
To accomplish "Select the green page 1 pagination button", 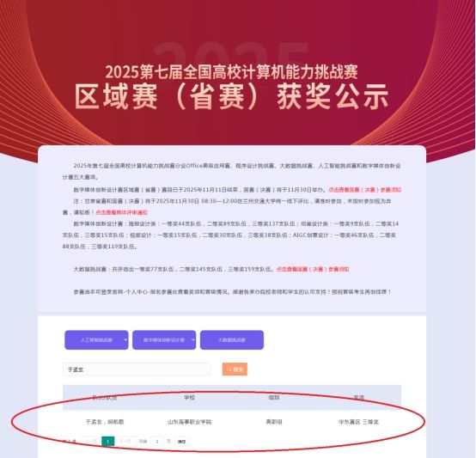I will pyautogui.click(x=107, y=442).
